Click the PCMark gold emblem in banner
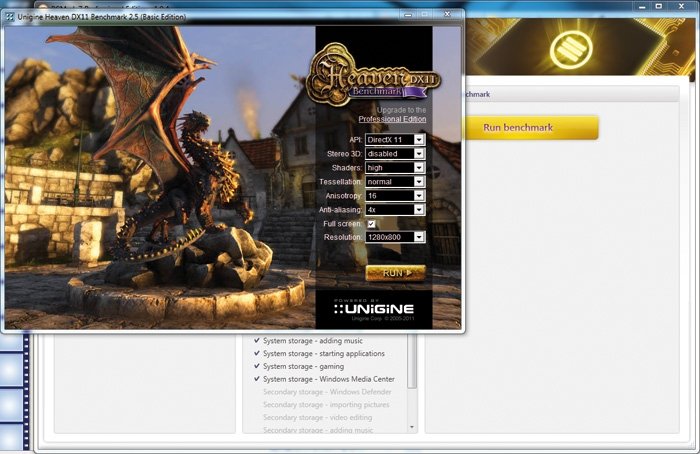Screen dimensions: 700x454 (571, 48)
